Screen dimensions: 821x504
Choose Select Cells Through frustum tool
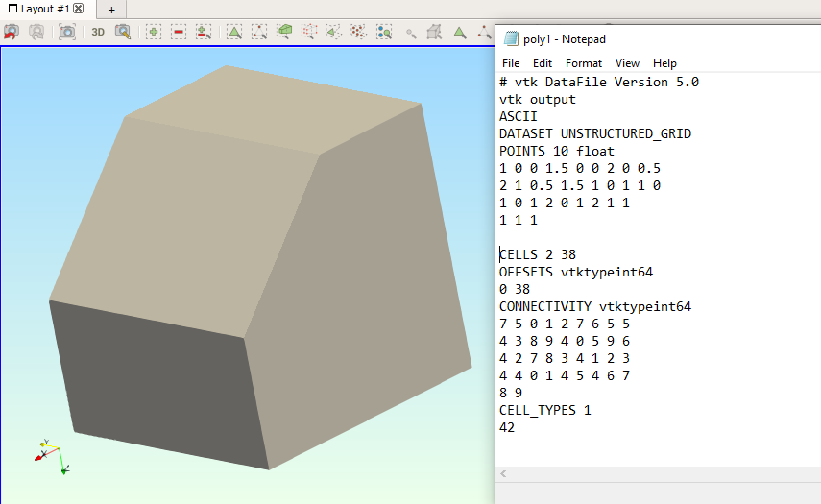(284, 32)
